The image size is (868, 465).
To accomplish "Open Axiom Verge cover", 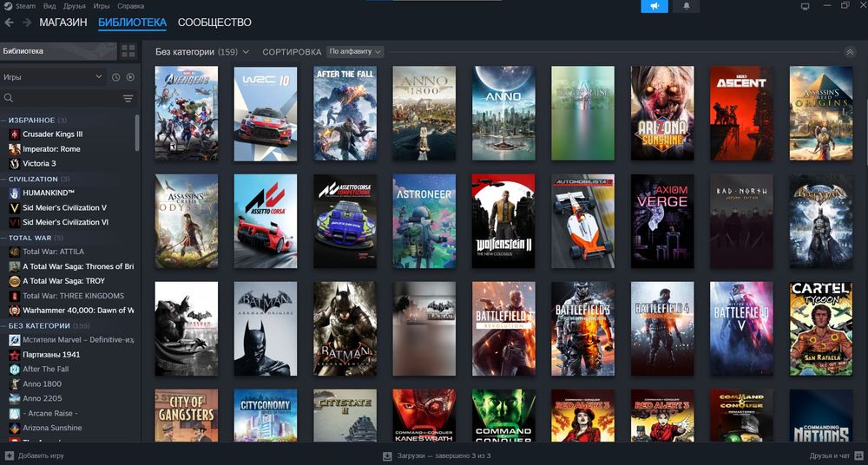I will (x=662, y=221).
